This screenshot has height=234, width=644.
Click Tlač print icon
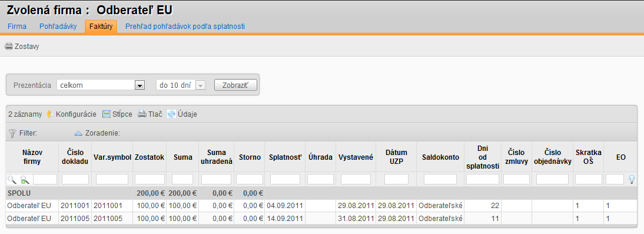click(142, 114)
